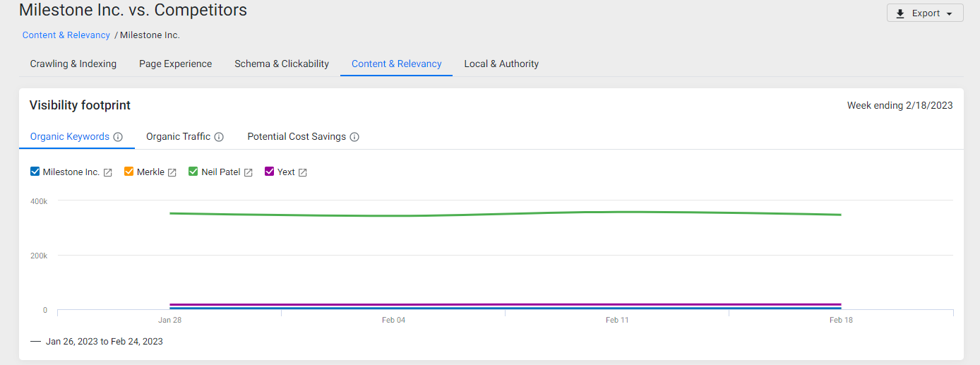This screenshot has height=365, width=980.
Task: Open the Potential Cost Savings sub-tab
Action: (x=297, y=136)
